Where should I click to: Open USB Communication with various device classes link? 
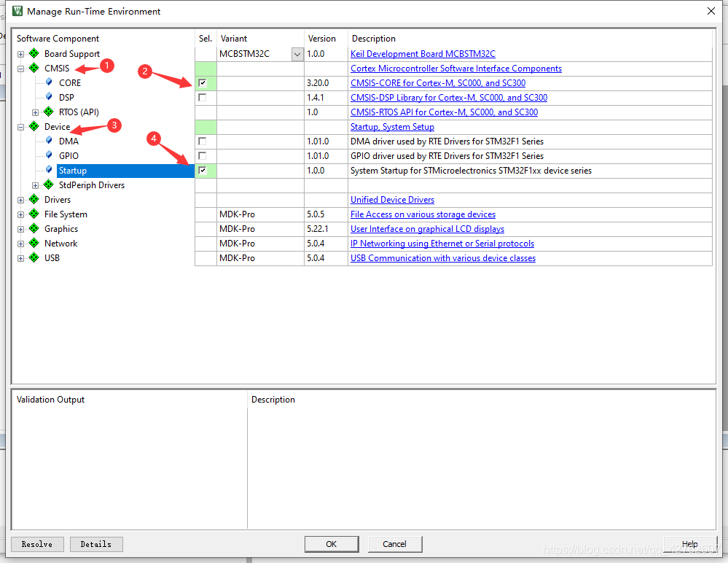click(443, 258)
